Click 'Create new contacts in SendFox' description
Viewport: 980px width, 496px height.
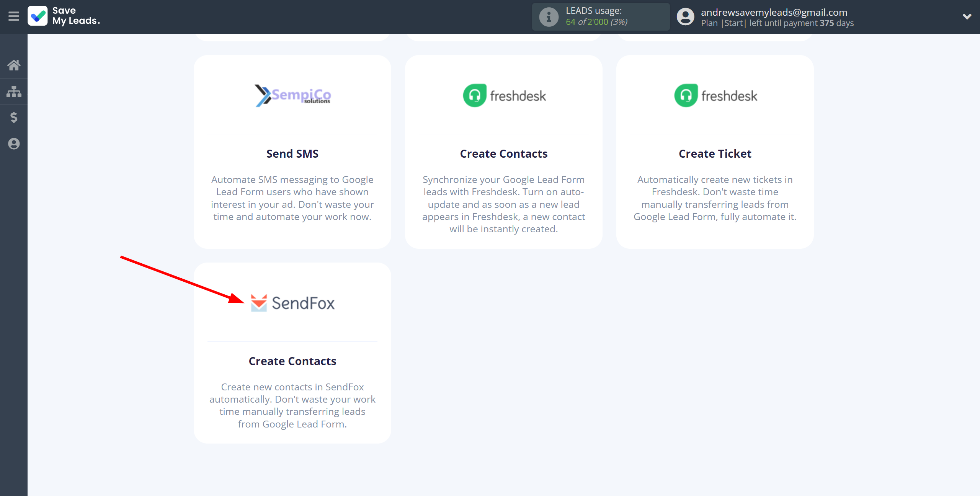pos(292,406)
